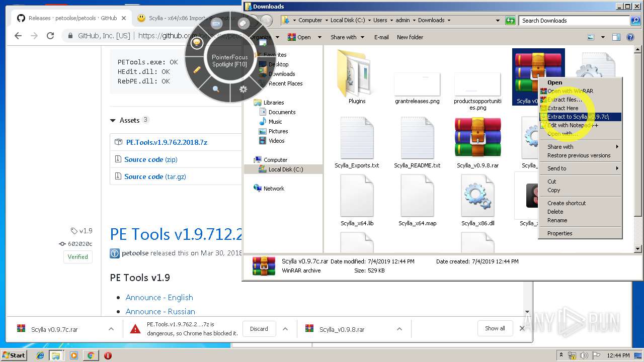The image size is (644, 362).
Task: Choose Extract to Scylla v0.9.7c\ option
Action: pos(581,117)
